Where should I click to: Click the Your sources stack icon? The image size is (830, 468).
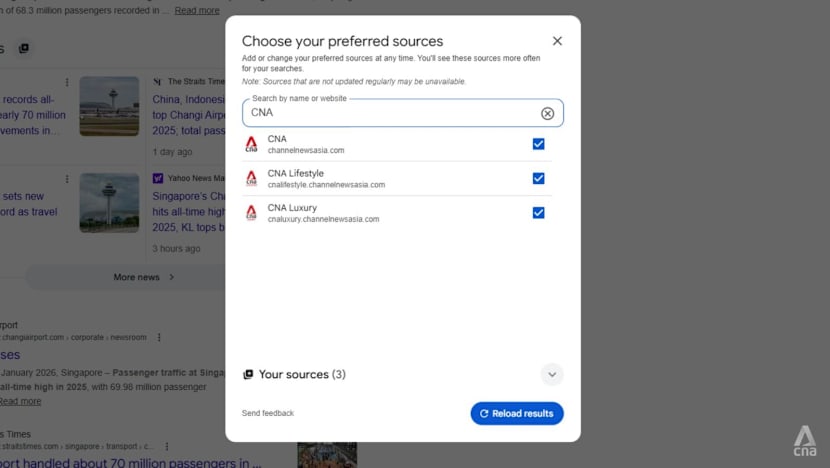pos(248,375)
